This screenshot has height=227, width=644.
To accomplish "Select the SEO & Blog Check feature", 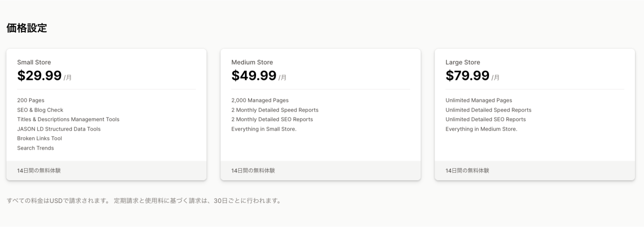I will coord(40,110).
